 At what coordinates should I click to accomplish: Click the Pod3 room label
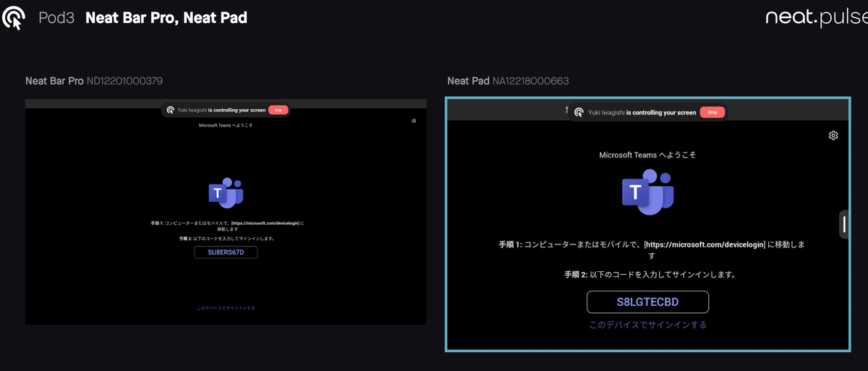(x=56, y=17)
